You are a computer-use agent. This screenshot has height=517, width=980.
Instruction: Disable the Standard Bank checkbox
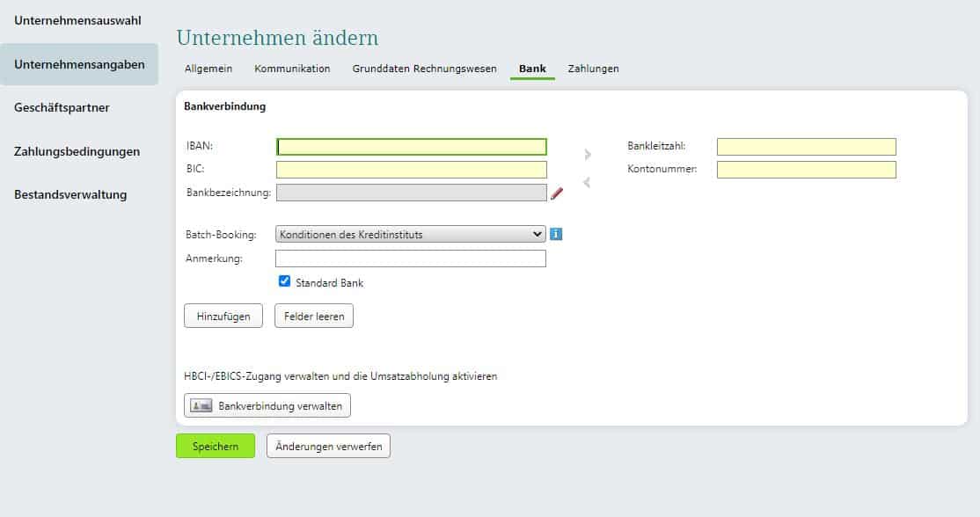(x=284, y=281)
